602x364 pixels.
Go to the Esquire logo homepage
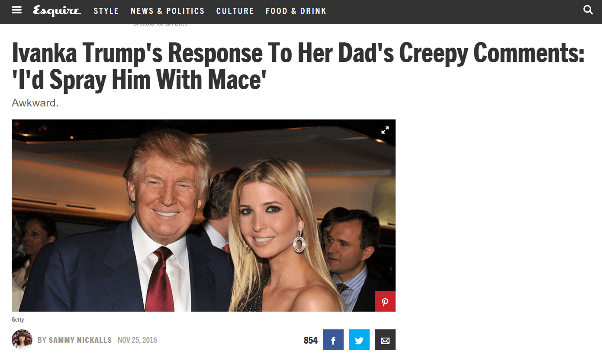click(x=57, y=10)
